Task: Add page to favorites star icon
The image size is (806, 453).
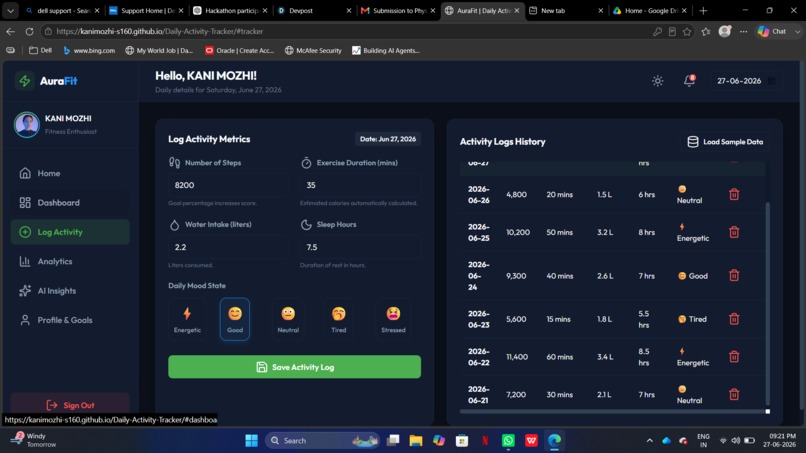Action: coord(687,31)
